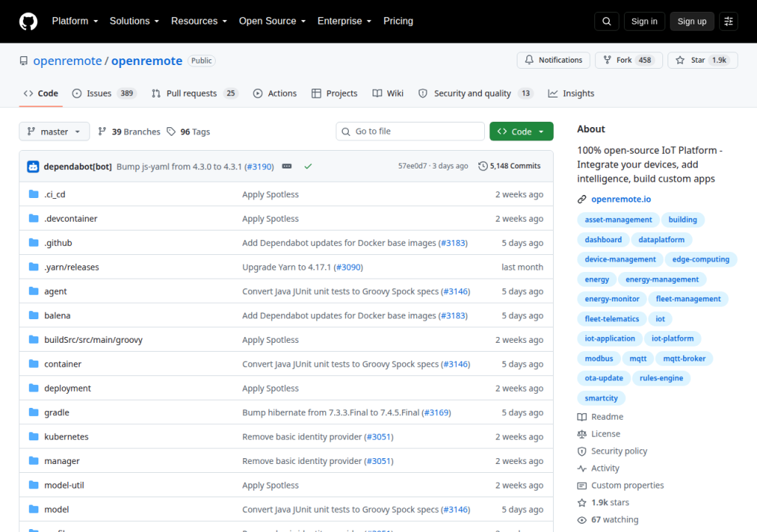
Task: Click the Sign up button
Action: pyautogui.click(x=692, y=21)
